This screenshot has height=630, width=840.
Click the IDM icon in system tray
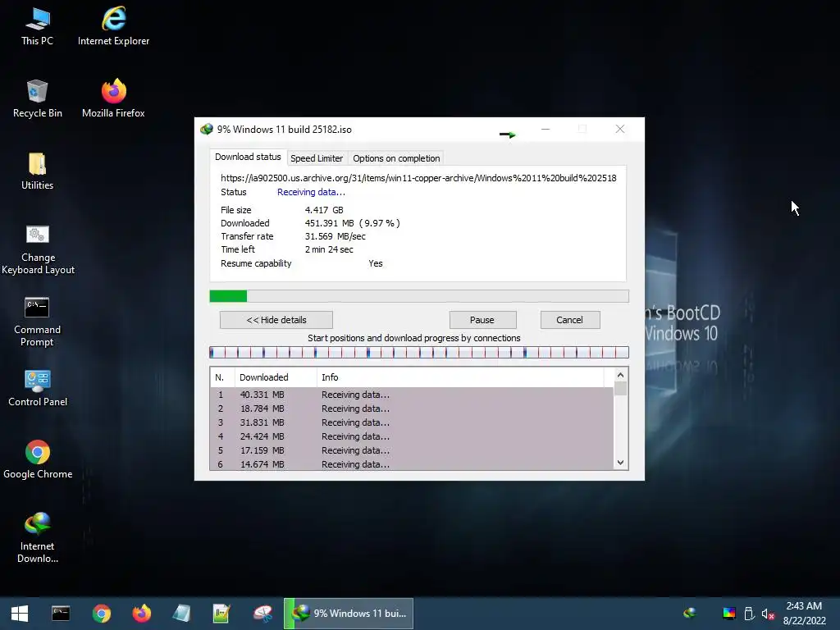(x=690, y=613)
